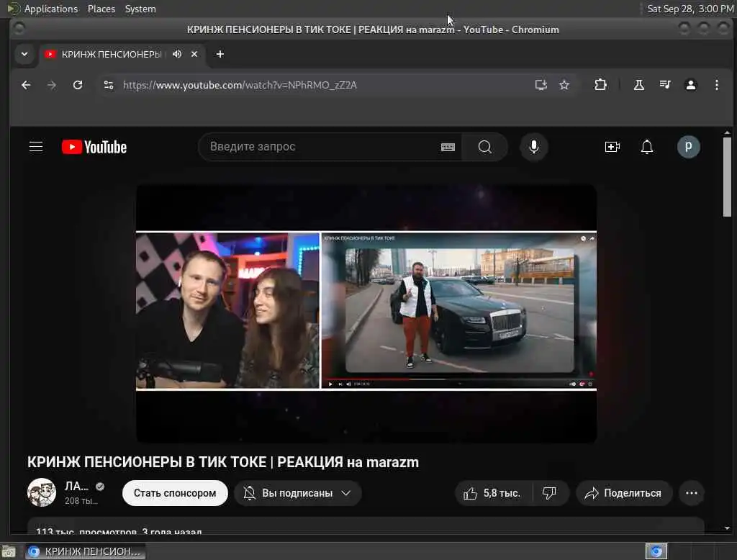Click the Sat Sep 28 clock
The image size is (737, 560).
pos(690,9)
